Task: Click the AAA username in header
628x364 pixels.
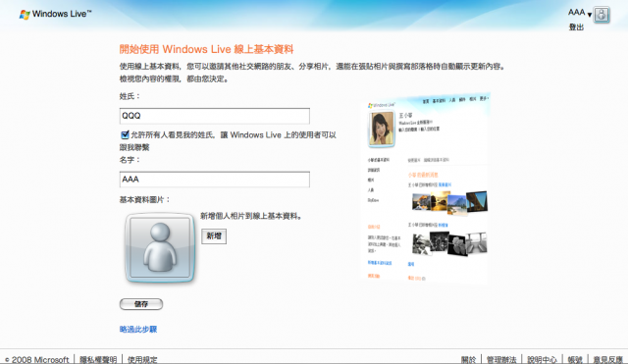Action: coord(576,13)
